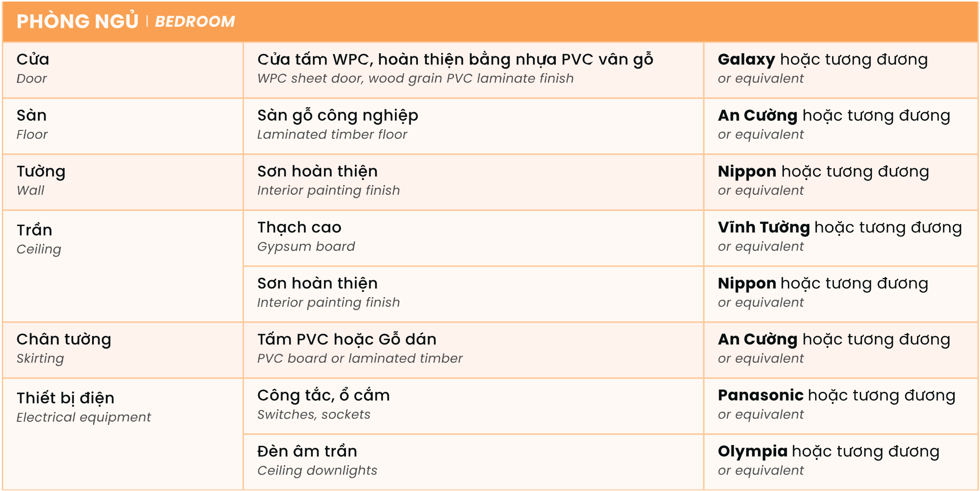The height and width of the screenshot is (491, 980).
Task: Click Nippon brand in Ceiling painting row
Action: click(747, 283)
